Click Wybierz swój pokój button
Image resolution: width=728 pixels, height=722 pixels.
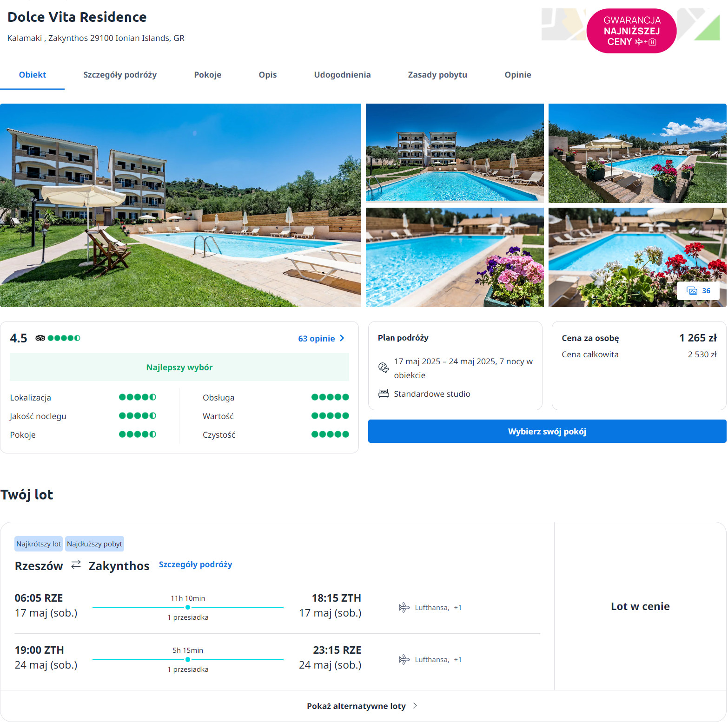[547, 431]
